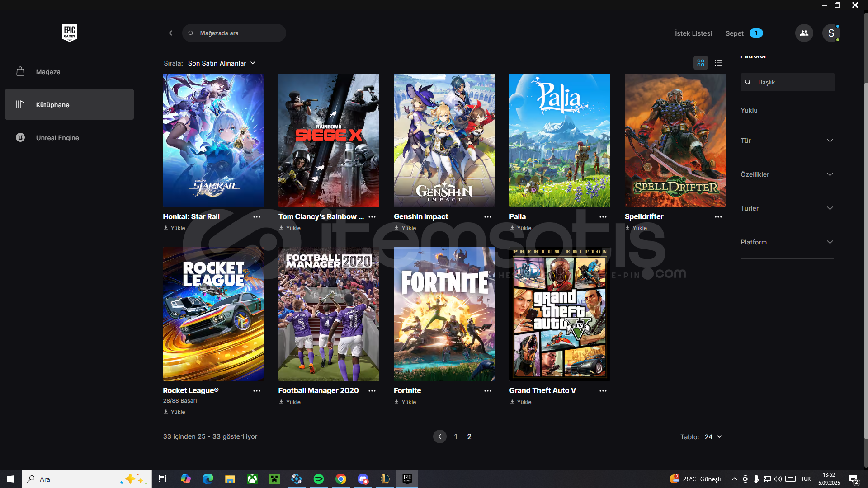Open options menu for Palia
The width and height of the screenshot is (868, 488).
603,217
